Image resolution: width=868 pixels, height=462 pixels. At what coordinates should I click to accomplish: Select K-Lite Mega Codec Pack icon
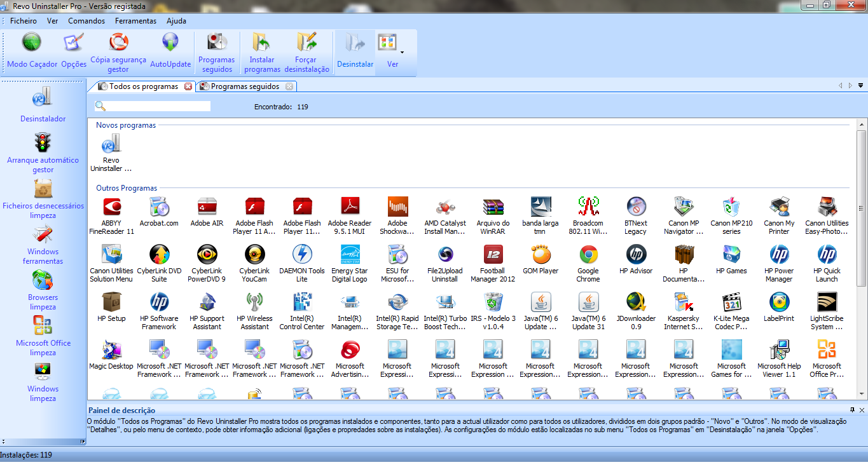coord(731,311)
